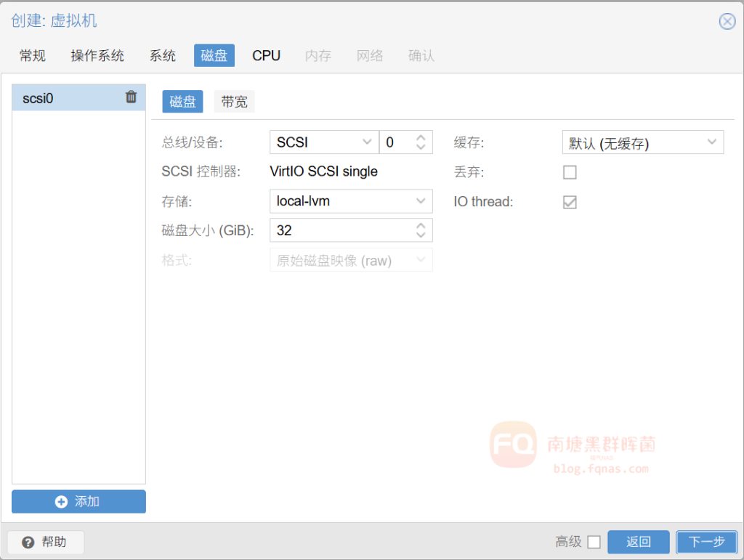This screenshot has height=560, width=744.
Task: Click the help question mark icon
Action: click(28, 543)
